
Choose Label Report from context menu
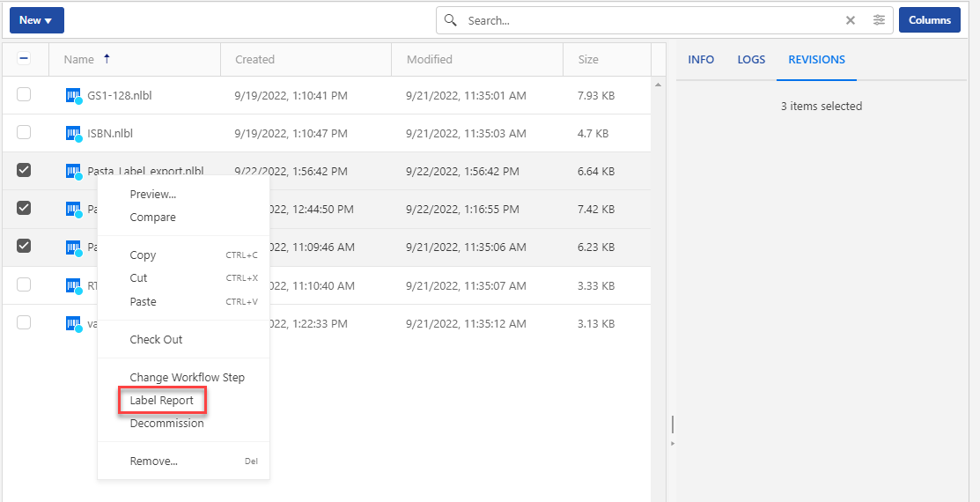[x=161, y=401]
